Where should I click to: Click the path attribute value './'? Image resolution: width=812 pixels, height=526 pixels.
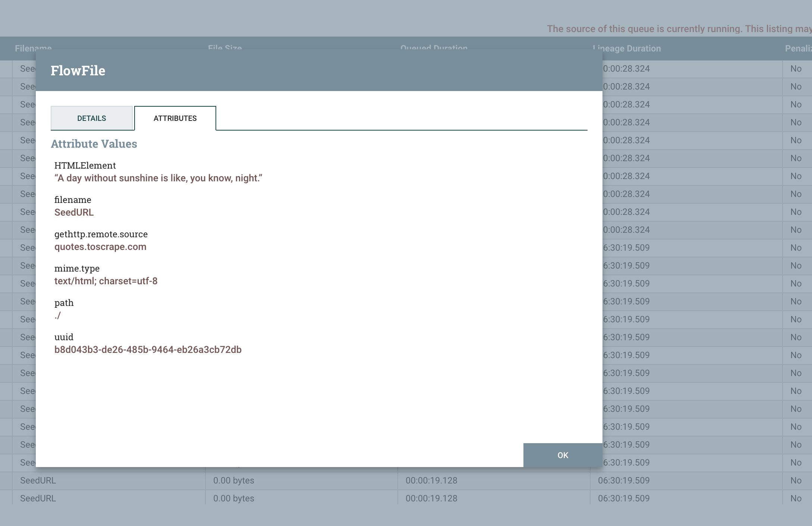point(57,315)
